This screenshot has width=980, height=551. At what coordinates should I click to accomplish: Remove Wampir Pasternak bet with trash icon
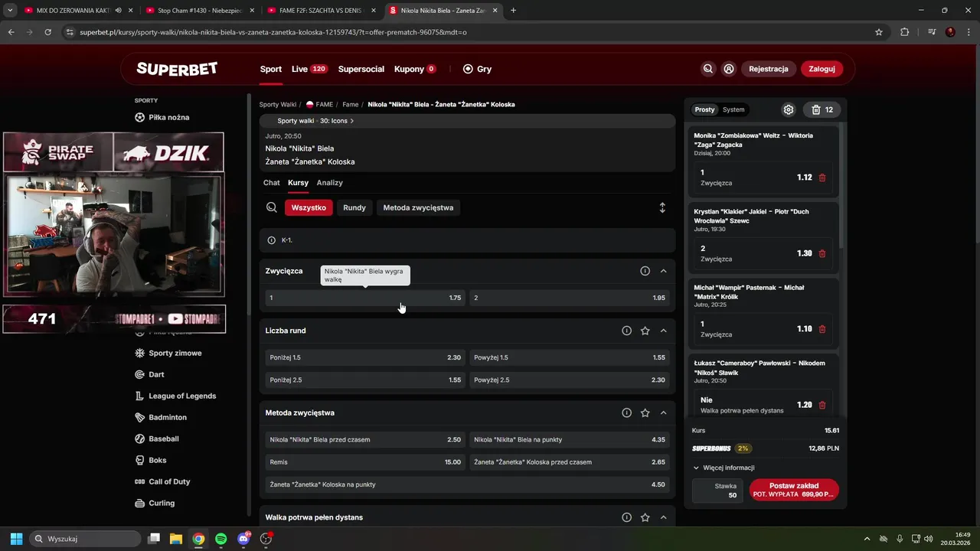(822, 329)
